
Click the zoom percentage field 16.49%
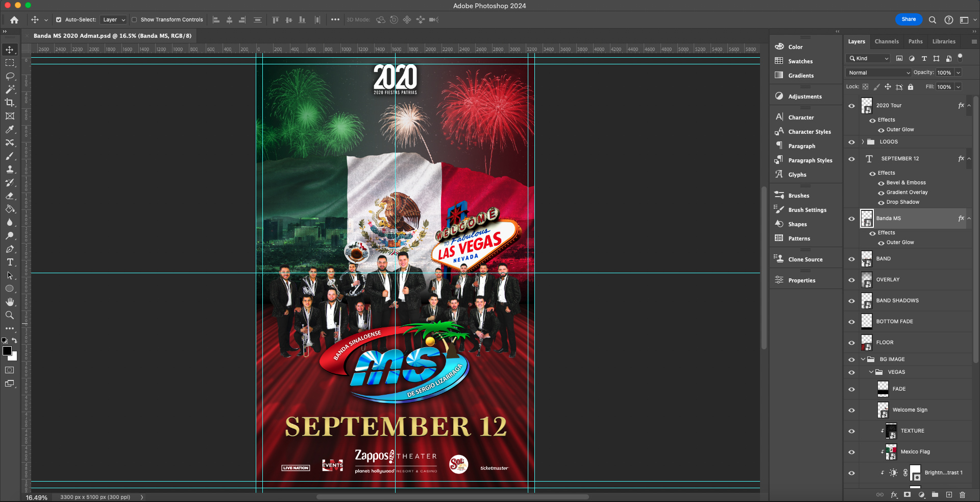click(x=37, y=497)
